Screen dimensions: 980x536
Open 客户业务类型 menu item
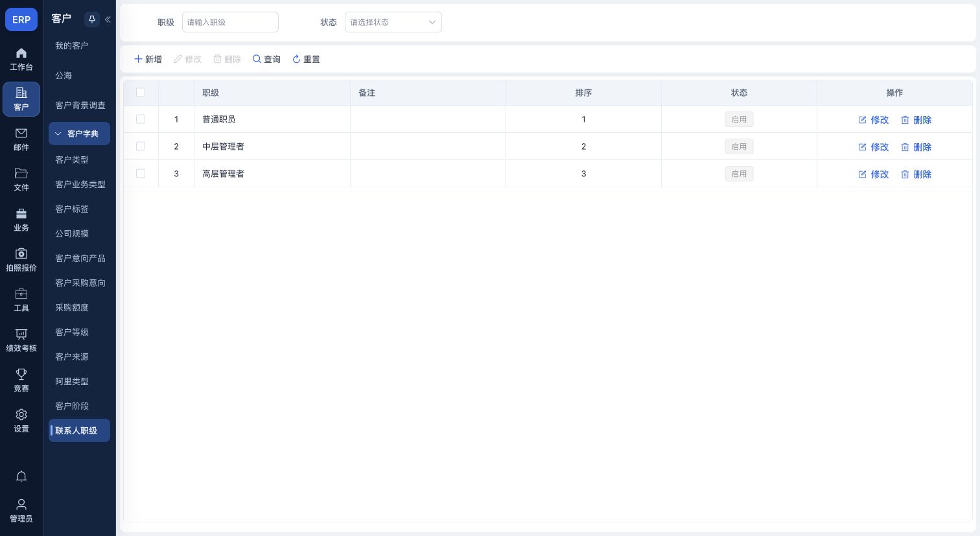pos(79,184)
